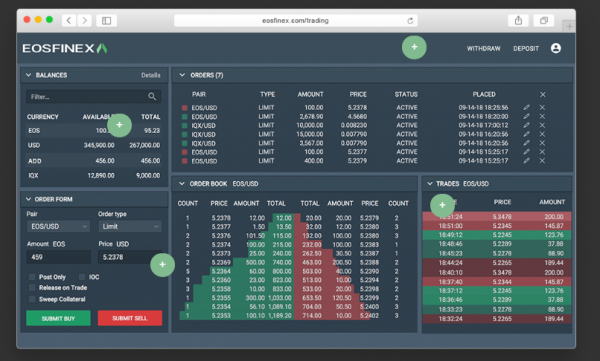Click the EOSFINEX logo
Image resolution: width=600 pixels, height=361 pixels.
(65, 48)
